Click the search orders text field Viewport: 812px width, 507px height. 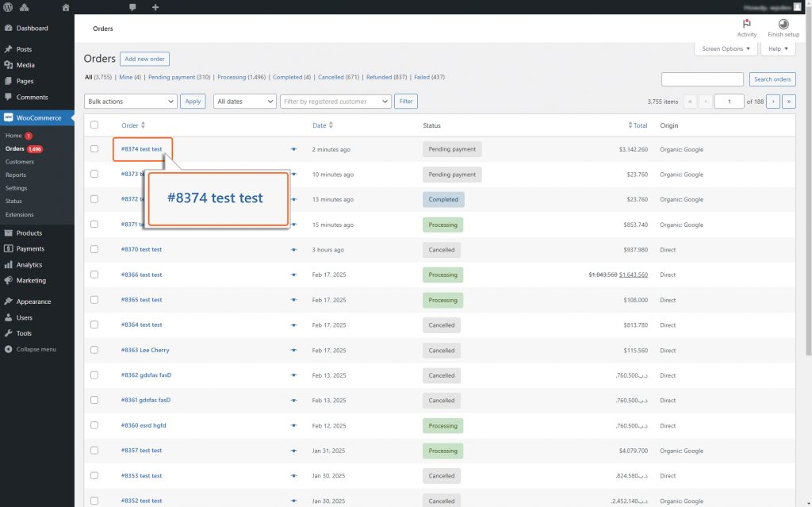[703, 79]
